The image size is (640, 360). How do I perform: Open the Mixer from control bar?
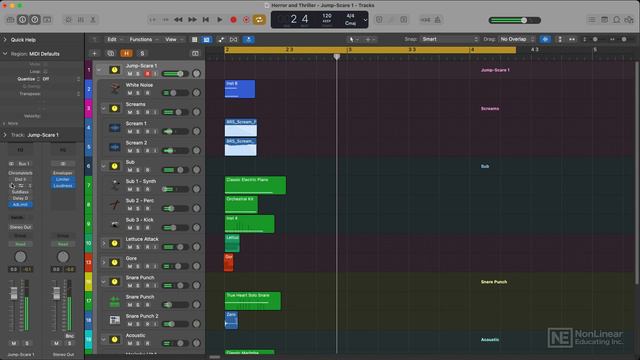click(x=81, y=20)
